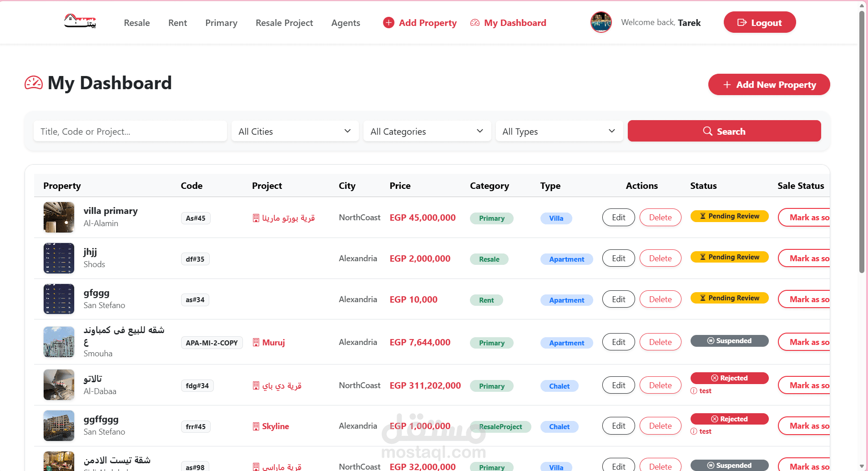Viewport: 868px width, 471px height.
Task: Navigate to Resale Project page
Action: tap(284, 23)
